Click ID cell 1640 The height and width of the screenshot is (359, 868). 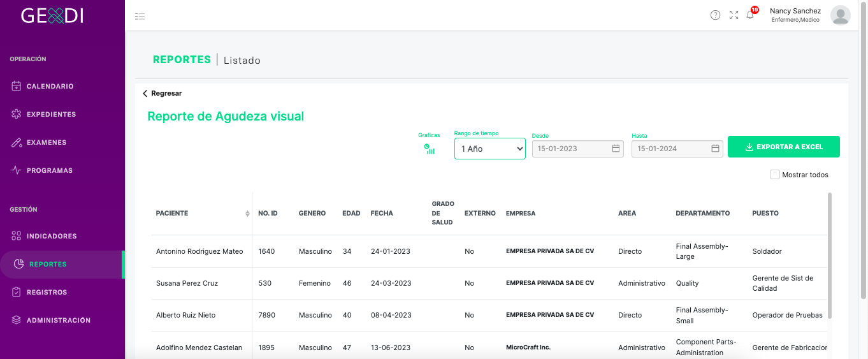pos(266,251)
